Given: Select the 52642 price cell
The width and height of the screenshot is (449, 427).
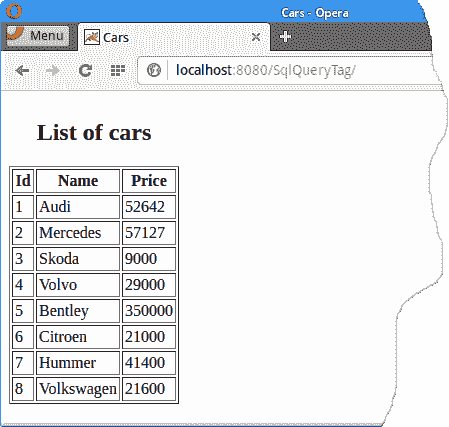Looking at the screenshot, I should point(149,207).
